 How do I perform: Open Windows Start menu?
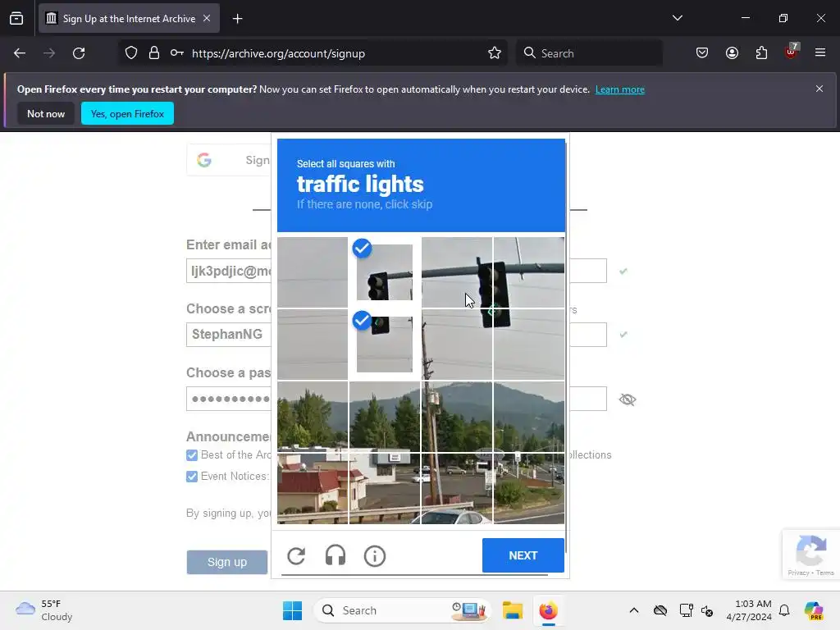click(293, 610)
